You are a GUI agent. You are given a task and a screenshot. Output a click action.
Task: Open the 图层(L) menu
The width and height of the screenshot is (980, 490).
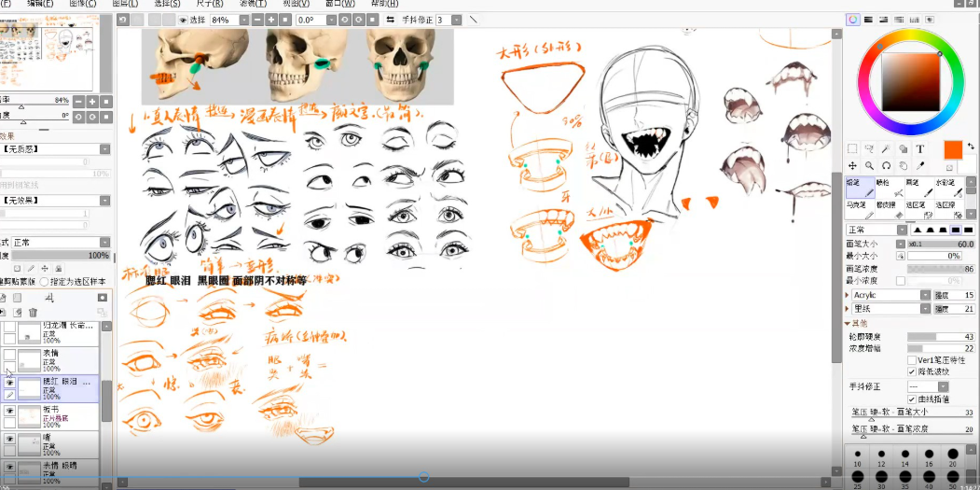point(125,4)
